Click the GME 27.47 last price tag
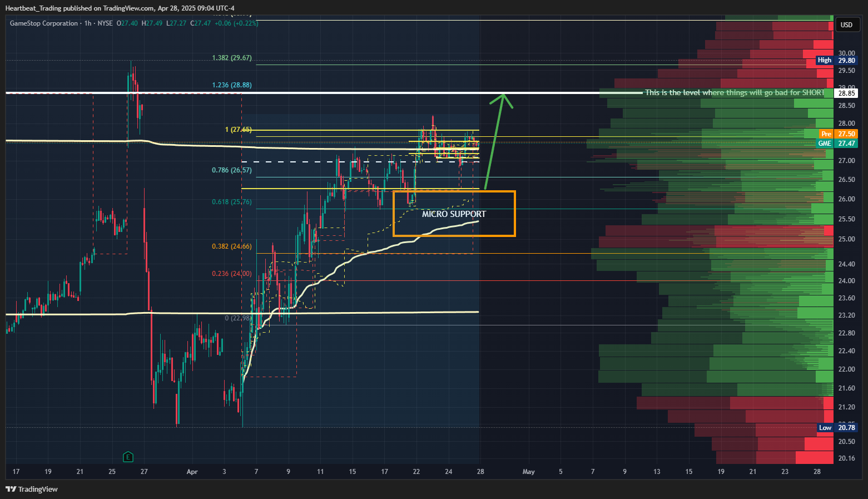The height and width of the screenshot is (499, 868). pyautogui.click(x=837, y=144)
